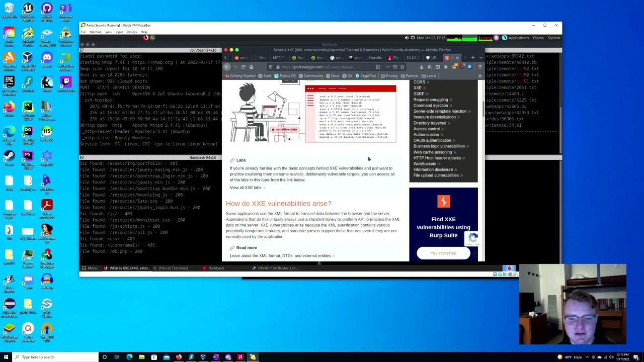The image size is (644, 362).
Task: Expand bookmarks toolbar overflow chevron
Action: [x=479, y=76]
